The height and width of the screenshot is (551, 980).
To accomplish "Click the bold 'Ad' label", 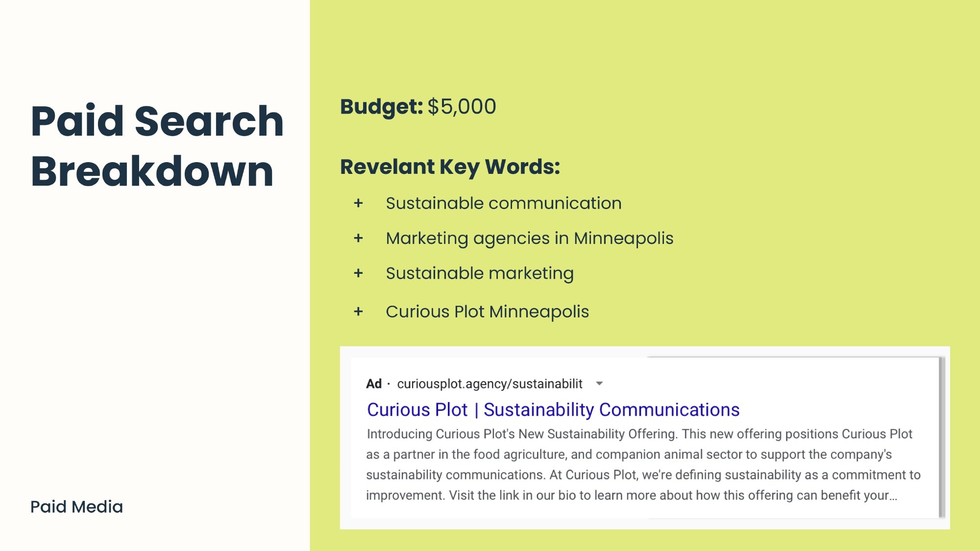I will click(x=374, y=383).
